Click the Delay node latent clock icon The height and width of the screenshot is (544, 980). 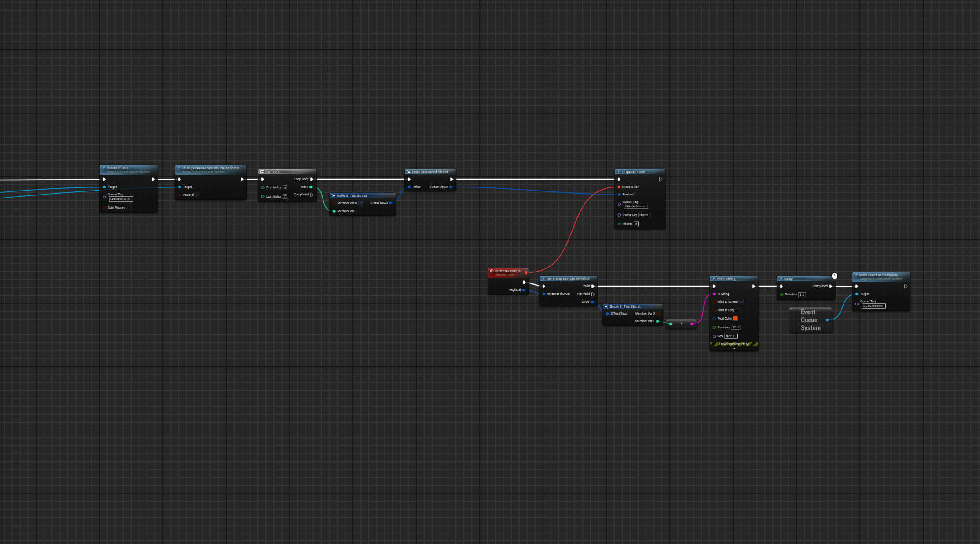[x=834, y=276]
